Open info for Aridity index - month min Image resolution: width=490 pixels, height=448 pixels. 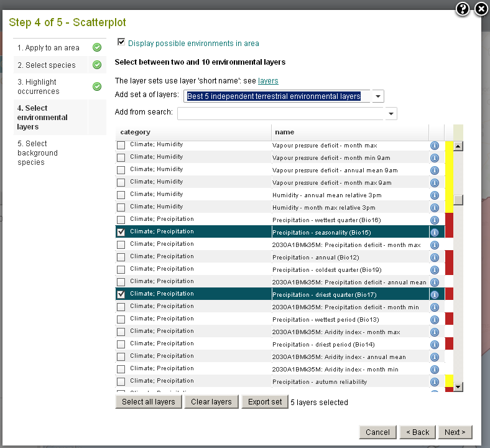coord(435,370)
